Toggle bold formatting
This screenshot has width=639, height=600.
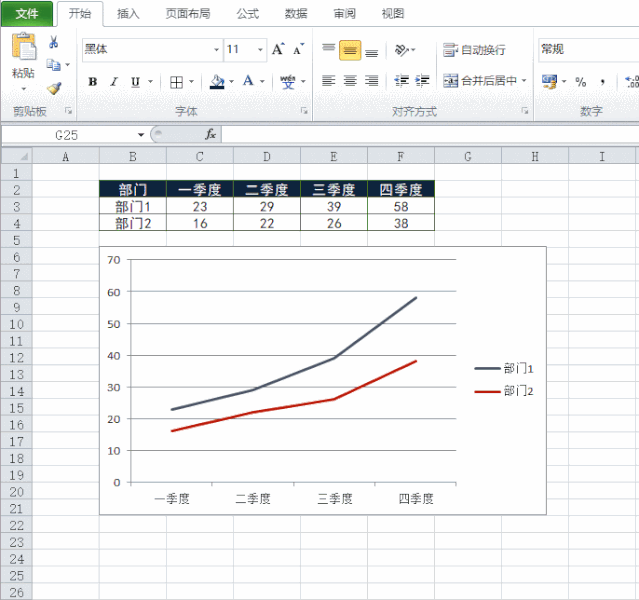[x=93, y=82]
